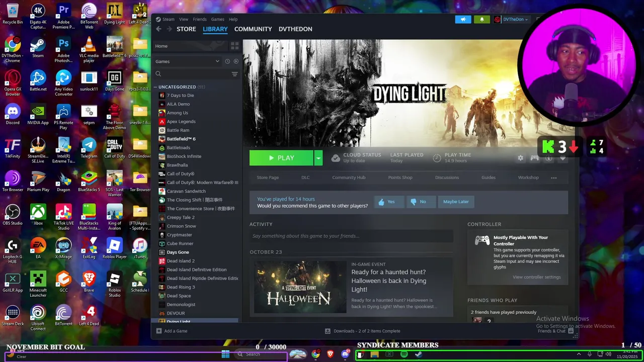Open Friends & Chat

click(555, 331)
